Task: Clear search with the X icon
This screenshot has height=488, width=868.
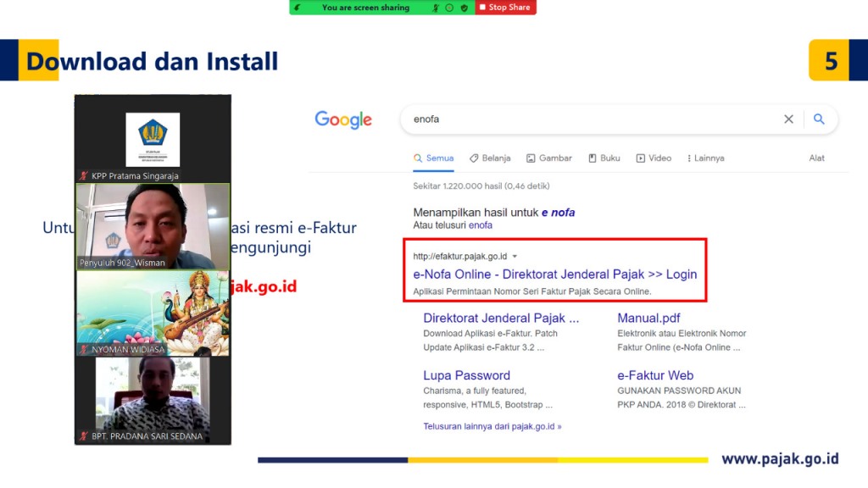Action: (x=788, y=119)
